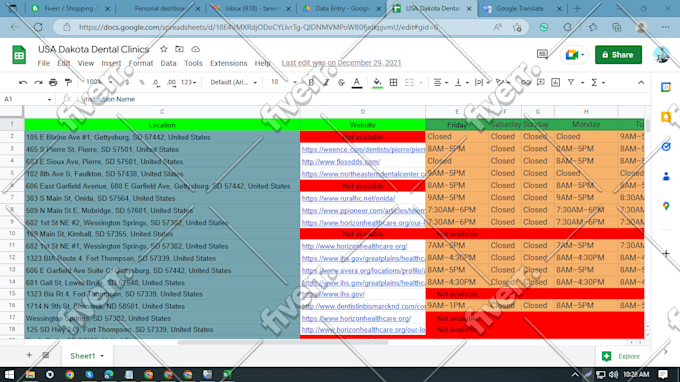Click the All sheets list icon
The height and width of the screenshot is (382, 680).
pyautogui.click(x=46, y=355)
